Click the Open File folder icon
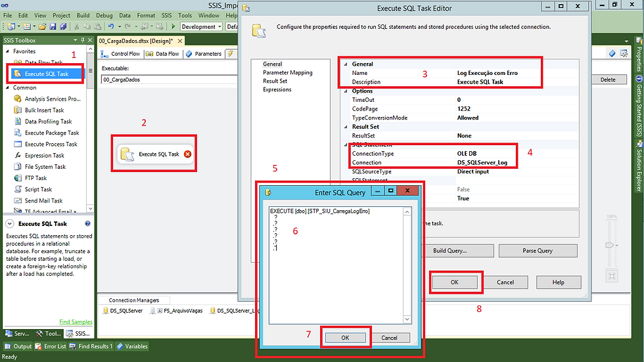644x362 pixels. click(x=42, y=27)
